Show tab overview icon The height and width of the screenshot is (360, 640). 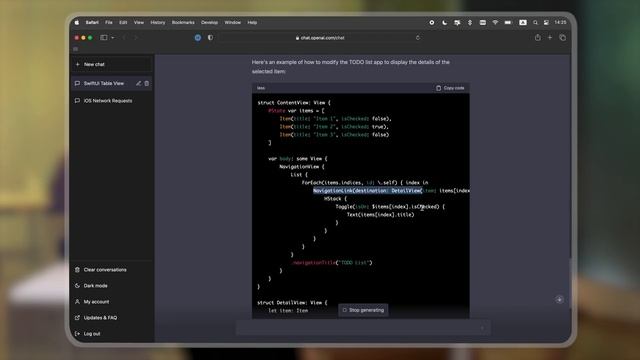coord(562,38)
